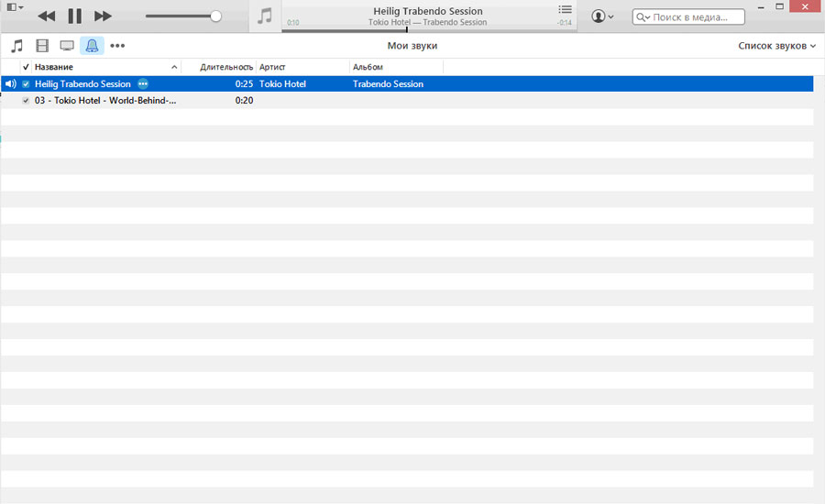
Task: Uncheck the Heilig Trabendo Session checkbox
Action: 26,84
